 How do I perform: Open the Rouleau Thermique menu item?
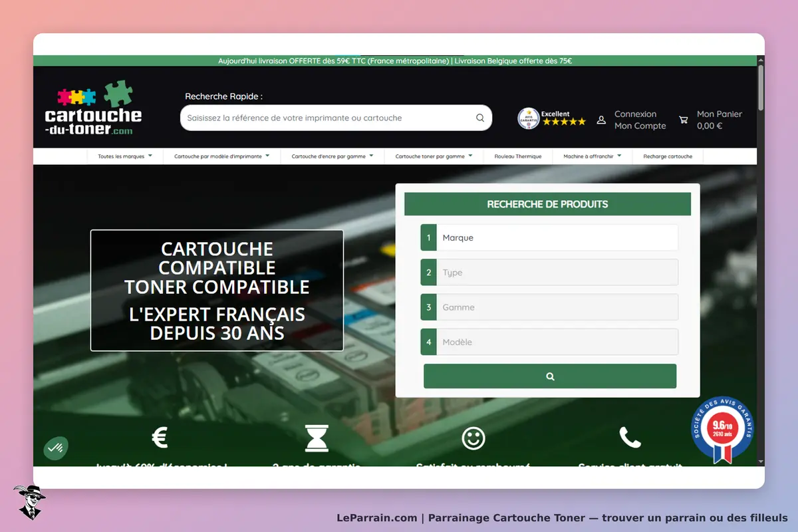pyautogui.click(x=518, y=156)
